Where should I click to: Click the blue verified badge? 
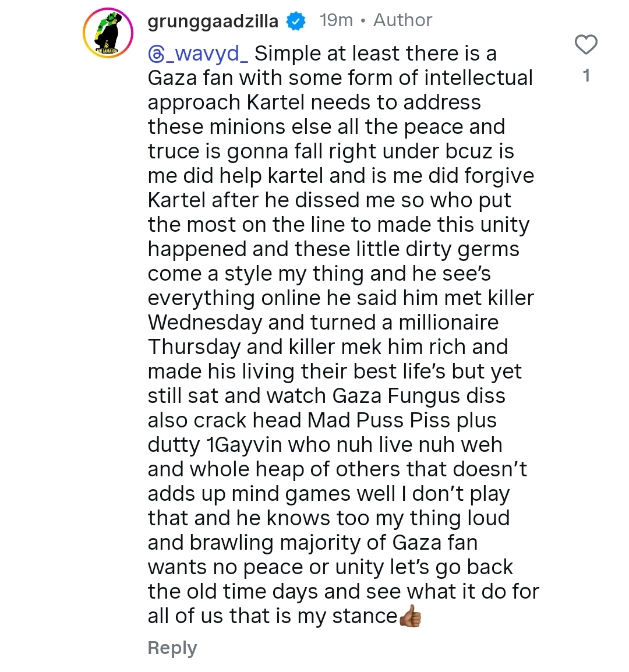coord(297,22)
